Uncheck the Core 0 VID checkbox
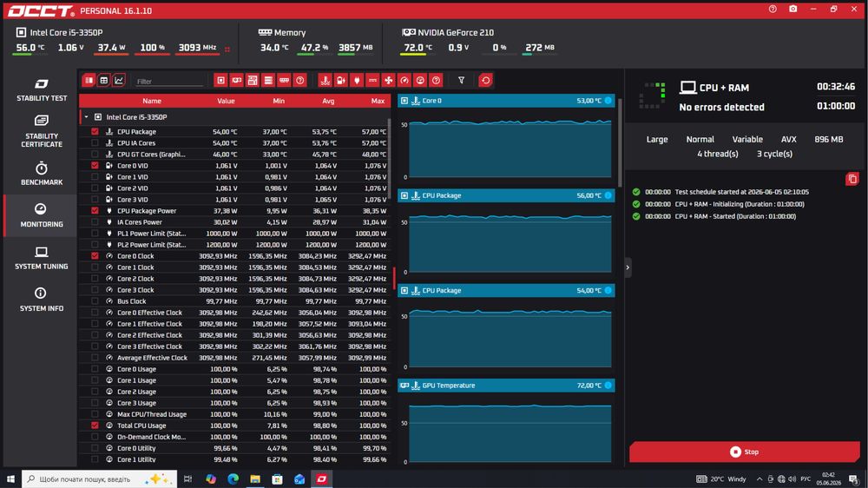The height and width of the screenshot is (488, 868). pos(95,166)
